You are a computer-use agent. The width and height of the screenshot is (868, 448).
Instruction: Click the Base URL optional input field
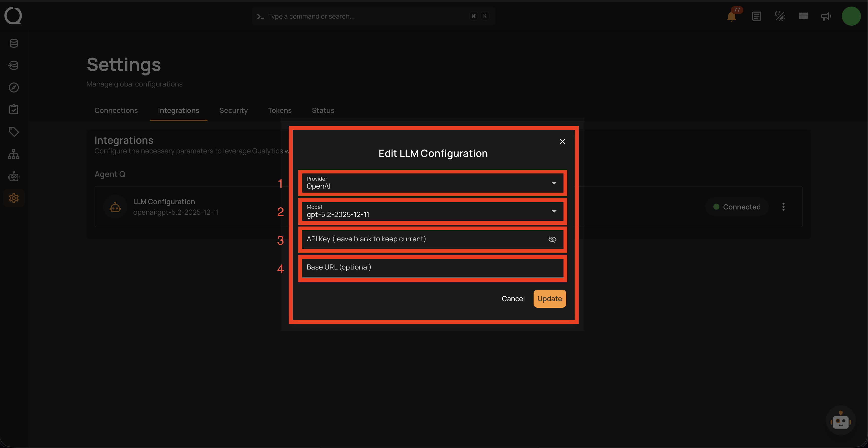(x=432, y=267)
